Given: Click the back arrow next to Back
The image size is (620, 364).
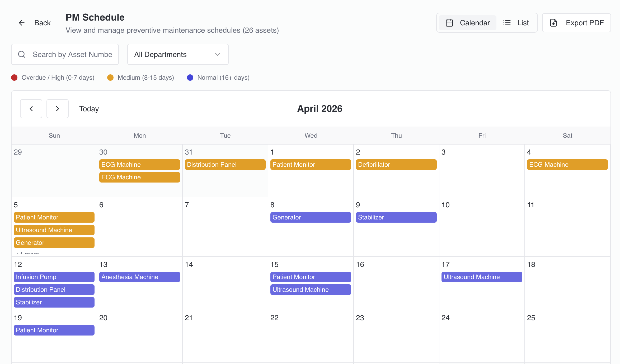Looking at the screenshot, I should [21, 23].
